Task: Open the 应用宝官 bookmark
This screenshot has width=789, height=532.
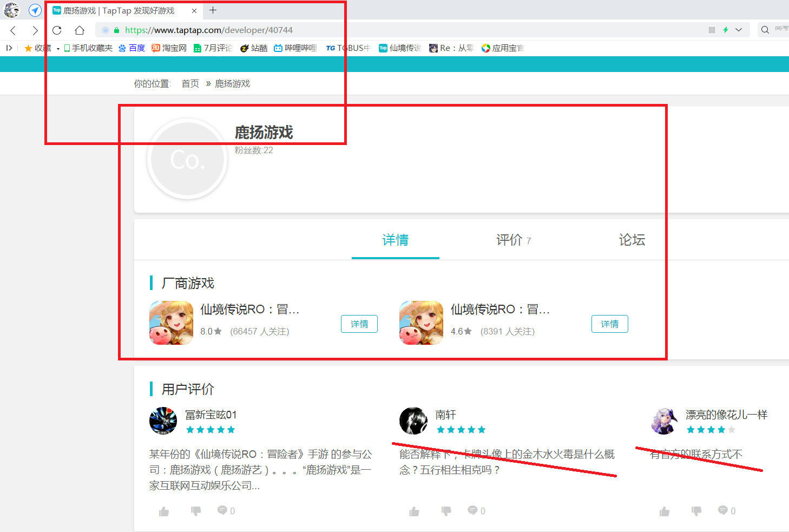Action: [x=503, y=48]
